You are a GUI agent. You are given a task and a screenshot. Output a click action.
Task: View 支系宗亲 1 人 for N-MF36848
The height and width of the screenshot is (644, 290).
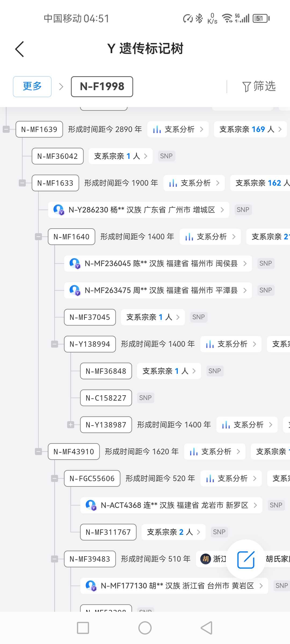coord(169,371)
